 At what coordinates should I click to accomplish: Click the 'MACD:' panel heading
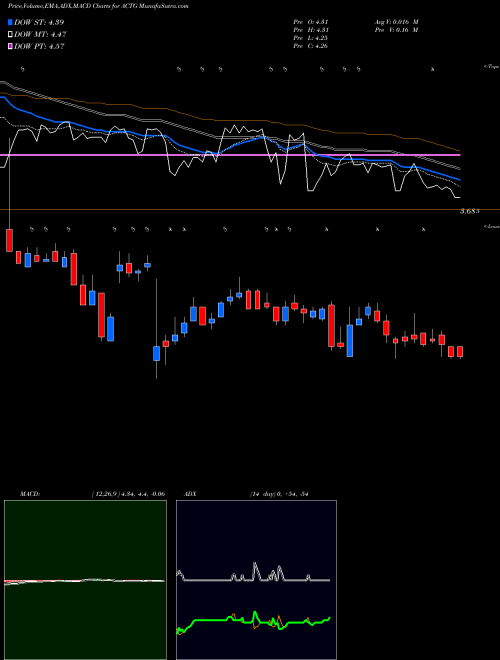click(30, 494)
